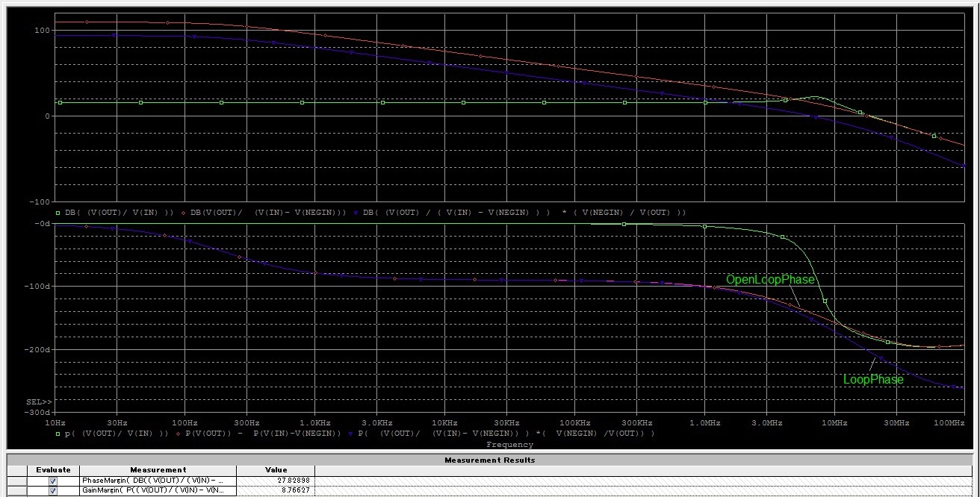Screen dimensions: 980x497
Task: Click the Evaluate column header
Action: coord(53,470)
